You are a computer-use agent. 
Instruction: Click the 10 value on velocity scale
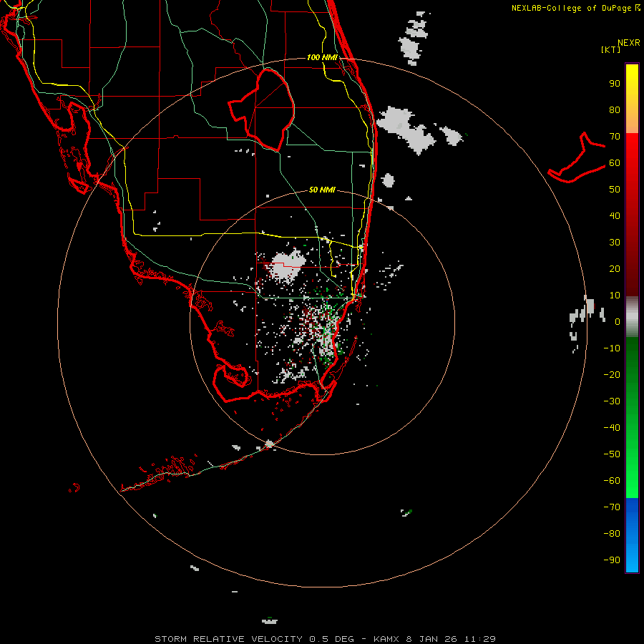coord(615,296)
